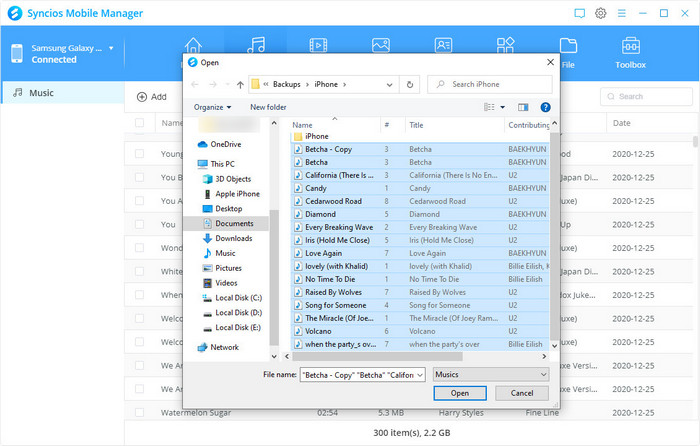Select the Music section icon in top bar
This screenshot has width=700, height=446.
coord(256,46)
